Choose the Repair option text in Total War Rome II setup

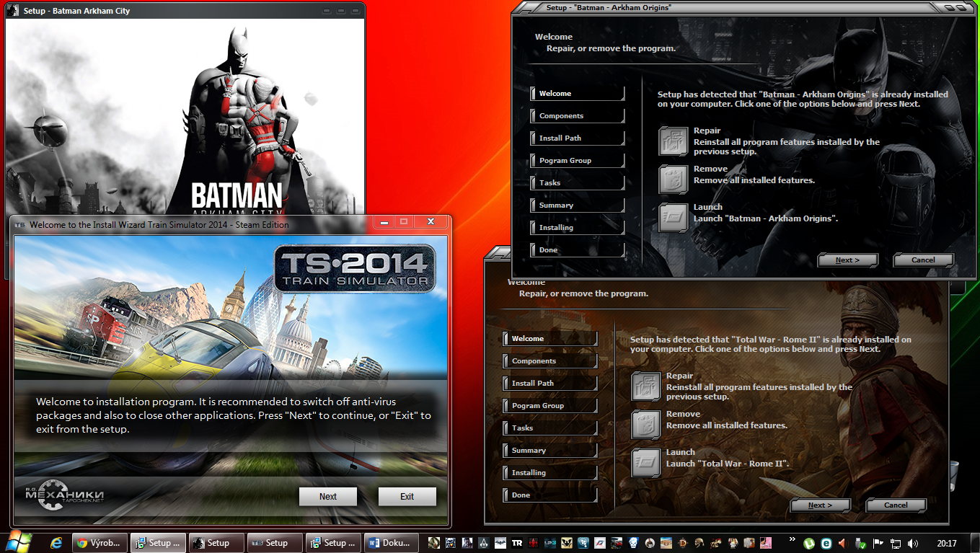click(x=759, y=386)
